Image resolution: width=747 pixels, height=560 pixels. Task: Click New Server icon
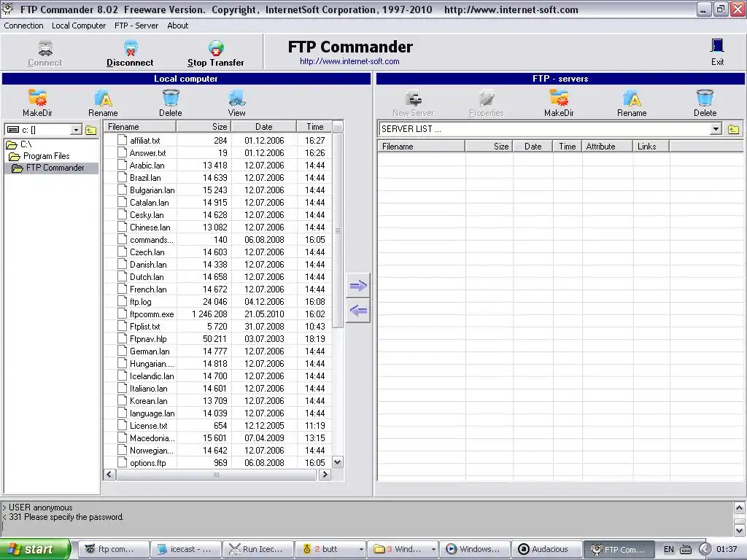click(x=413, y=98)
